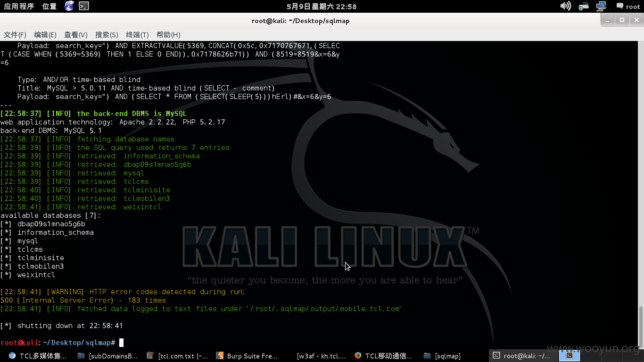Open the 位置 places menu
This screenshot has width=644, height=362.
[x=49, y=6]
